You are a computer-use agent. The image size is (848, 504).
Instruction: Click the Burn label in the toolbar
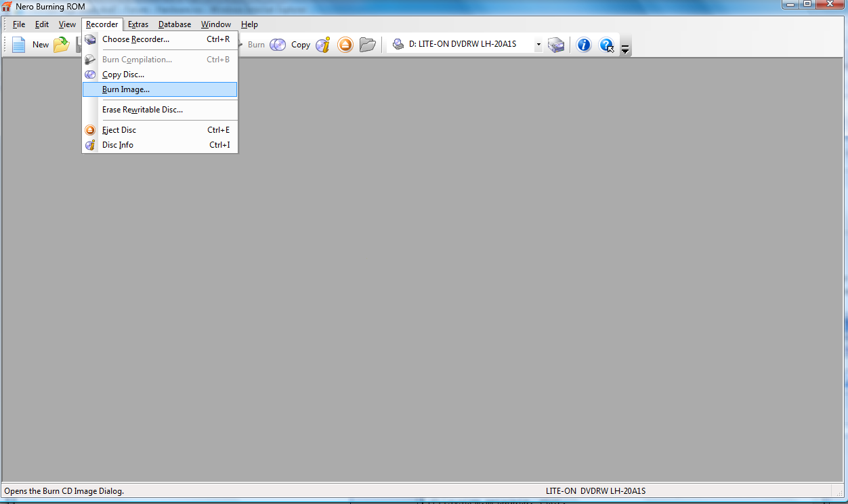256,45
